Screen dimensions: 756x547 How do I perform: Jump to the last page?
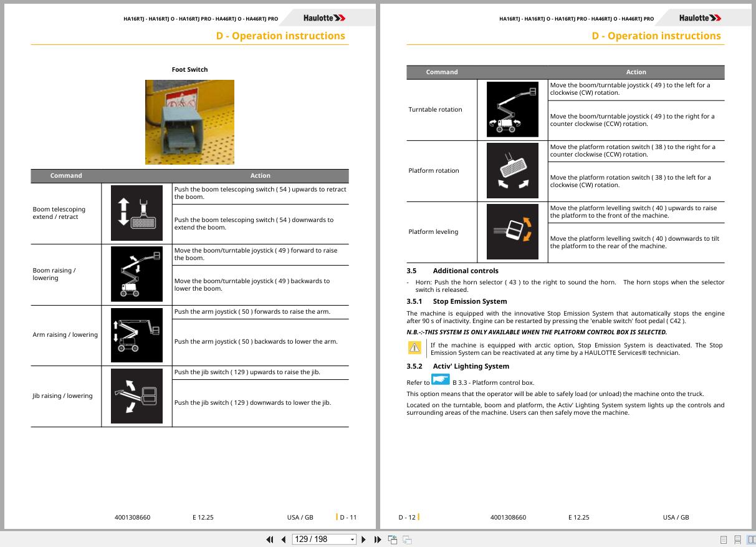(x=378, y=540)
